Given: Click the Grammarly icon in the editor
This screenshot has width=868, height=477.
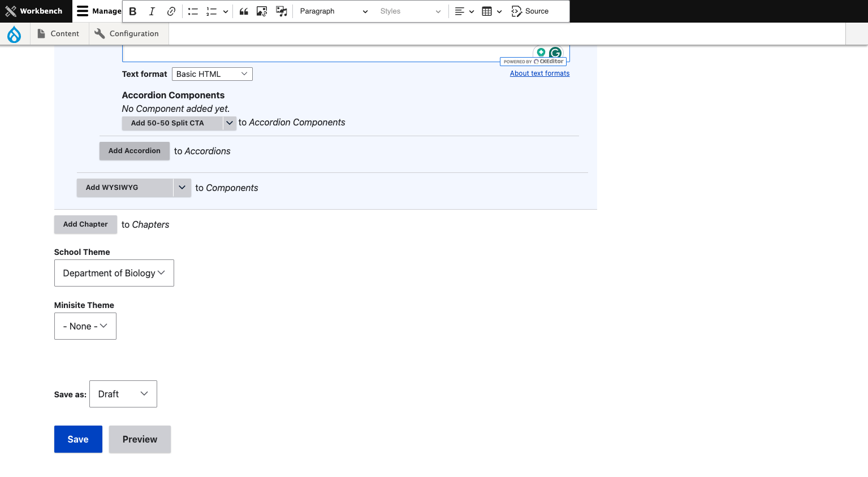Looking at the screenshot, I should point(555,53).
